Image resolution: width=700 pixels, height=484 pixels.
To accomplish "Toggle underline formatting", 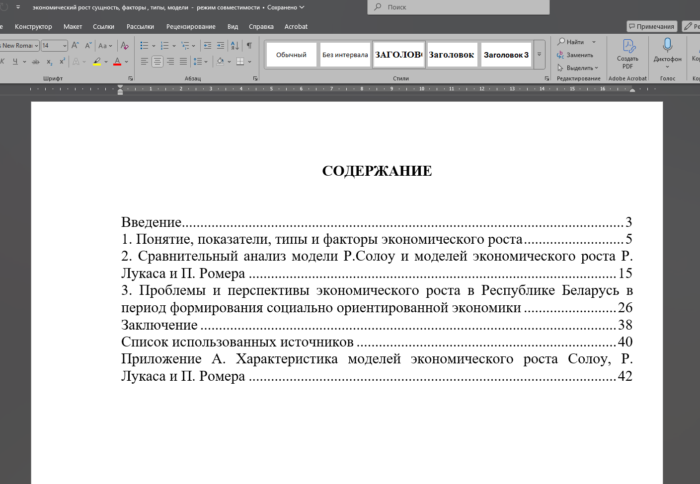I will [x=15, y=62].
